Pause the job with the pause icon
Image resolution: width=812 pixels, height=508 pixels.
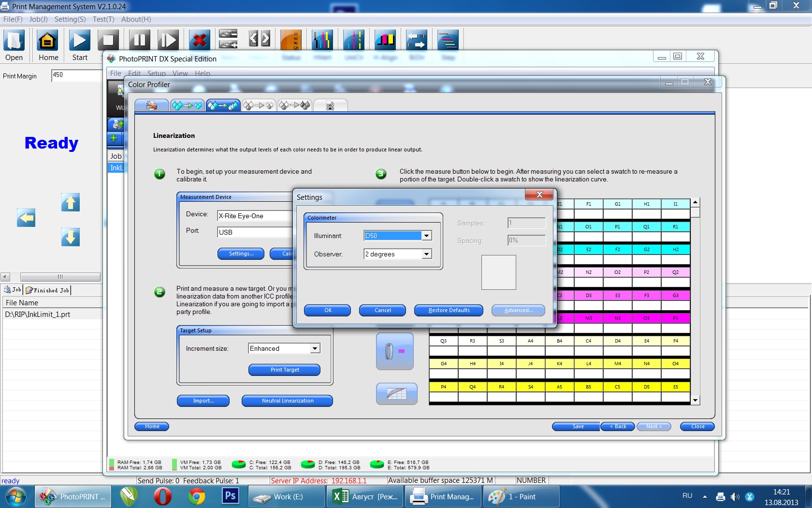click(x=140, y=40)
